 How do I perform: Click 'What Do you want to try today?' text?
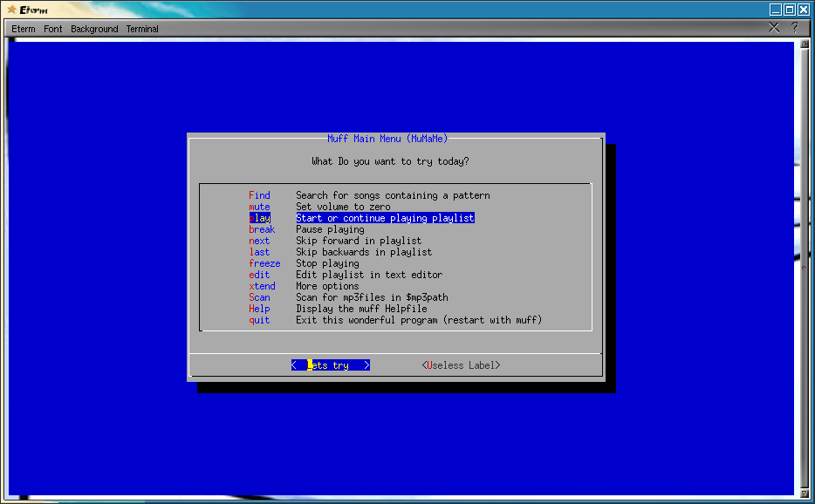(x=390, y=161)
